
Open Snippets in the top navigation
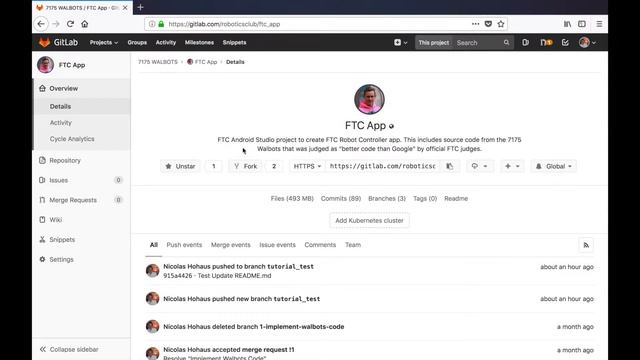[234, 42]
